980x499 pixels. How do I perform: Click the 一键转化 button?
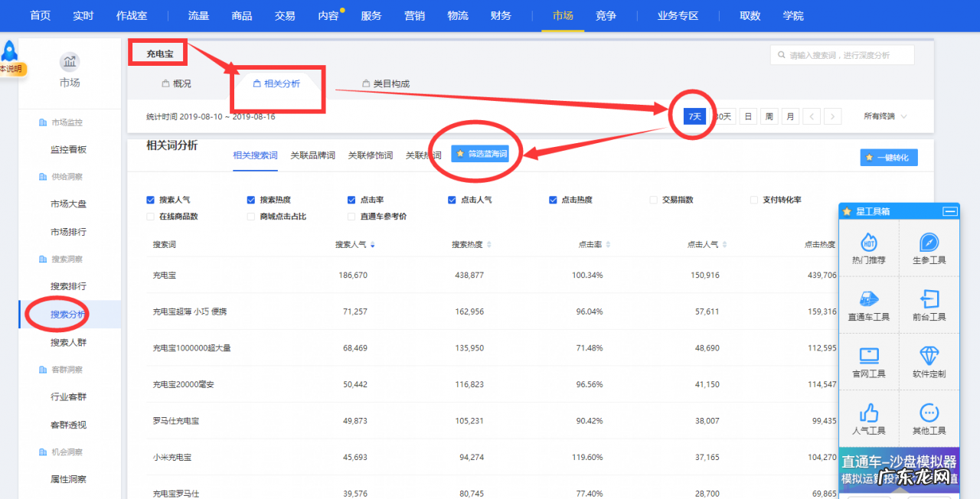[x=888, y=157]
